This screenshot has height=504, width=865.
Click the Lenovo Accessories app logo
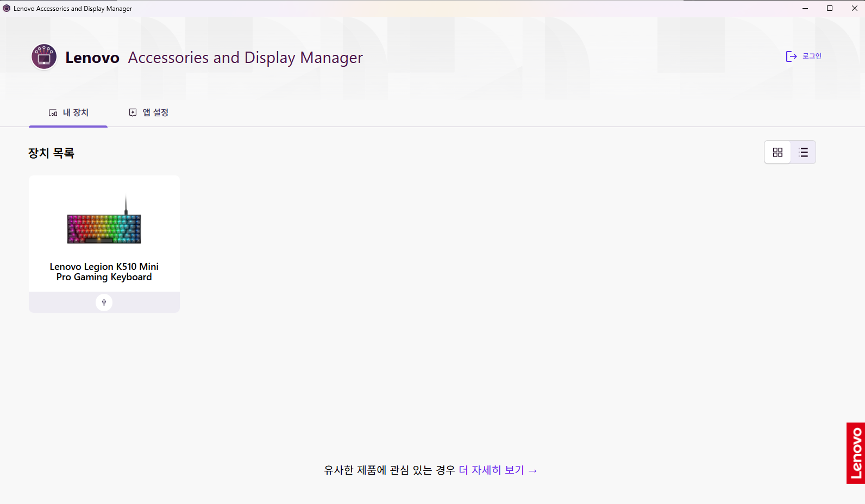(44, 57)
